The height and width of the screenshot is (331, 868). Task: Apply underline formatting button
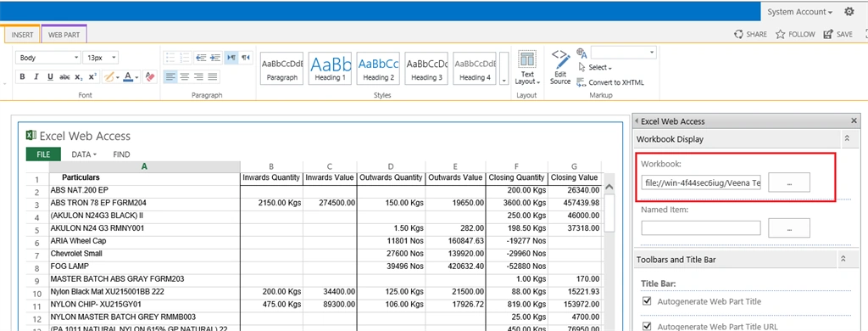click(x=50, y=77)
